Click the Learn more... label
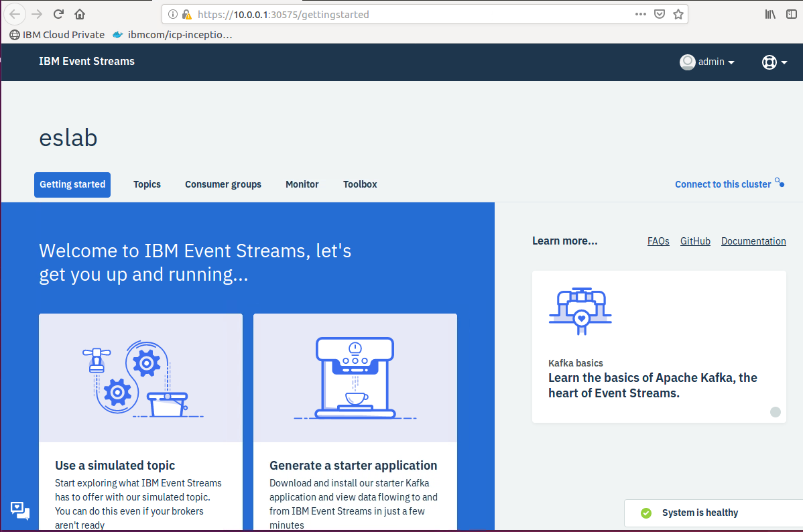The height and width of the screenshot is (532, 803). pos(565,241)
